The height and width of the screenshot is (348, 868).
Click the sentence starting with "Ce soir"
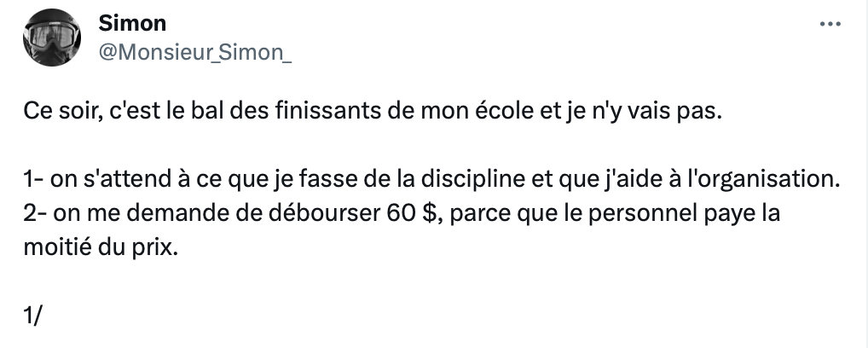[x=372, y=113]
